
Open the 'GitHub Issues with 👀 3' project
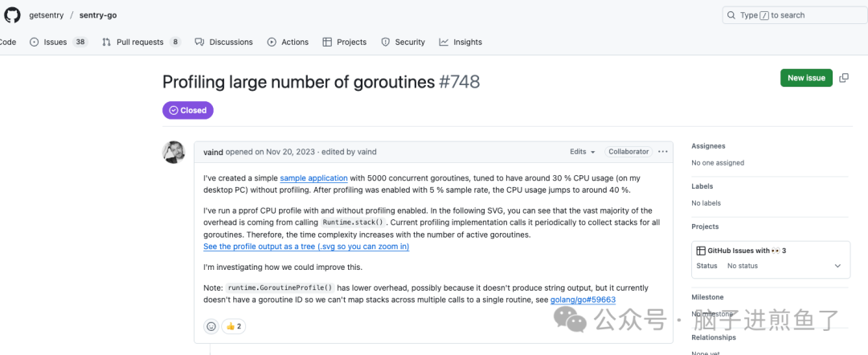coord(746,251)
